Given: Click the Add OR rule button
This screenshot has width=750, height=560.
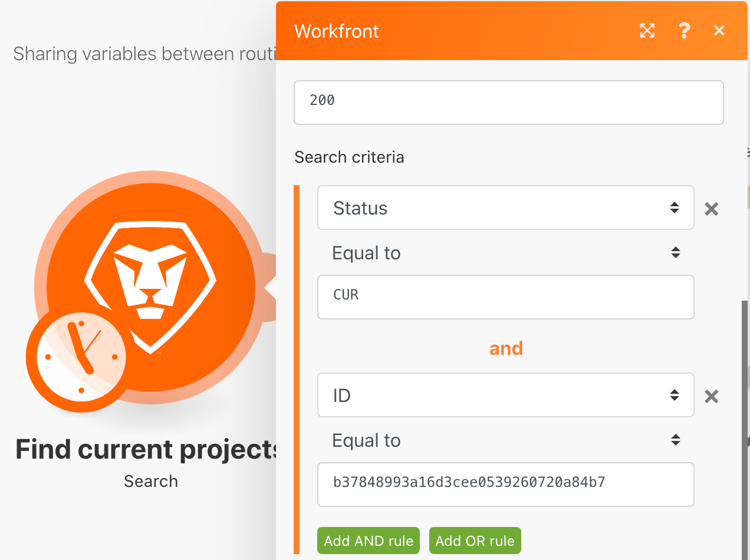Looking at the screenshot, I should click(475, 540).
